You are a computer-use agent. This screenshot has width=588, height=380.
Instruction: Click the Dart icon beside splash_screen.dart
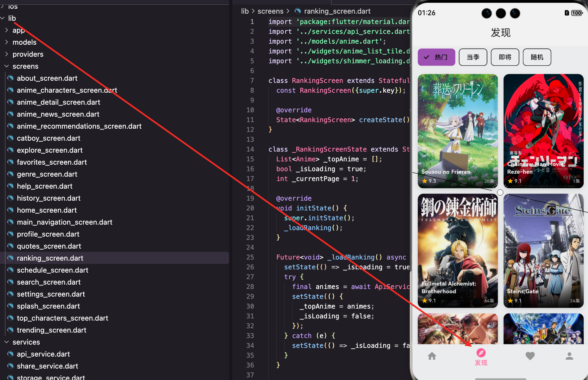pos(10,306)
